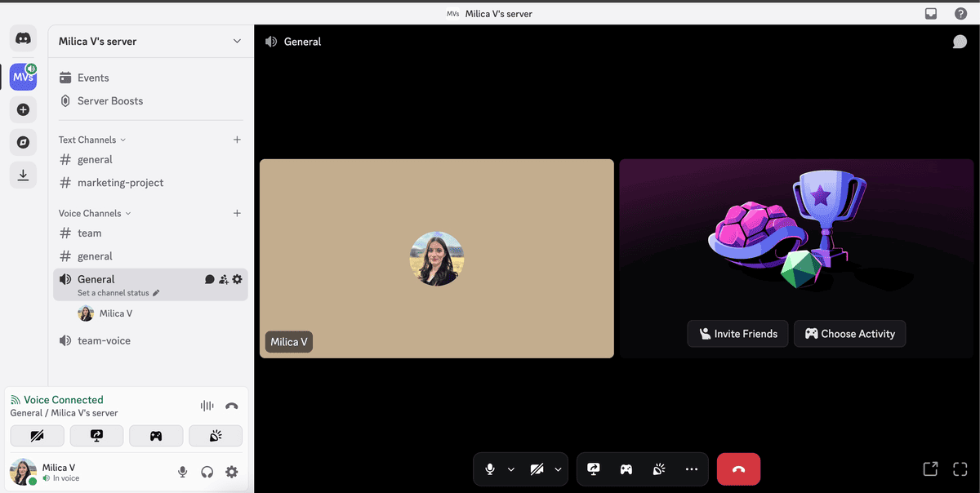980x493 pixels.
Task: Open camera options dropdown arrow
Action: click(559, 469)
